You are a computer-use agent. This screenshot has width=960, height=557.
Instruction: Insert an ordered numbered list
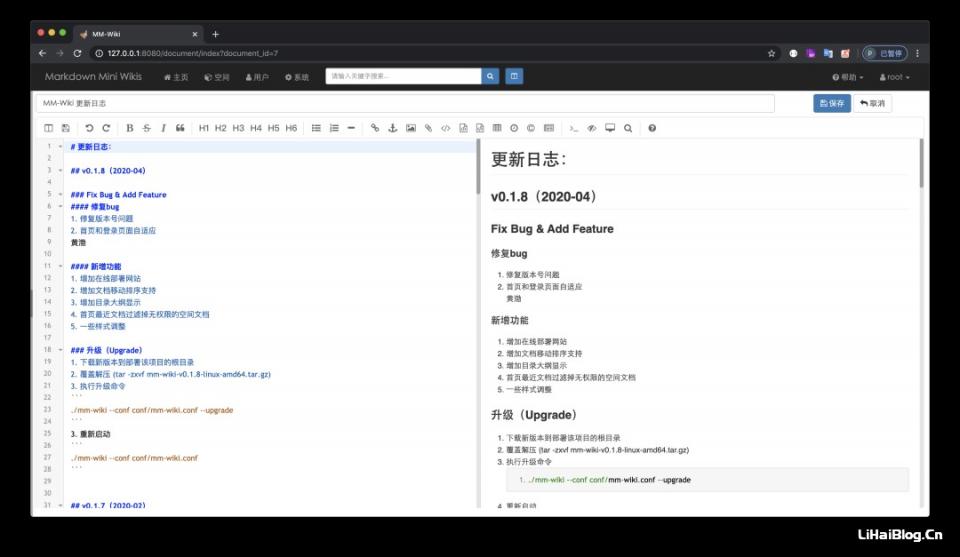coord(334,128)
